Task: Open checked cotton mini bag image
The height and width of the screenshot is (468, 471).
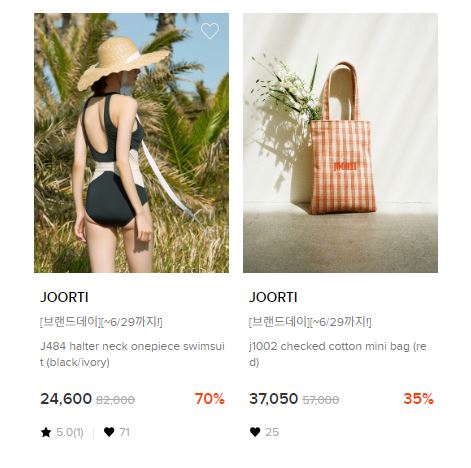Action: click(x=340, y=143)
